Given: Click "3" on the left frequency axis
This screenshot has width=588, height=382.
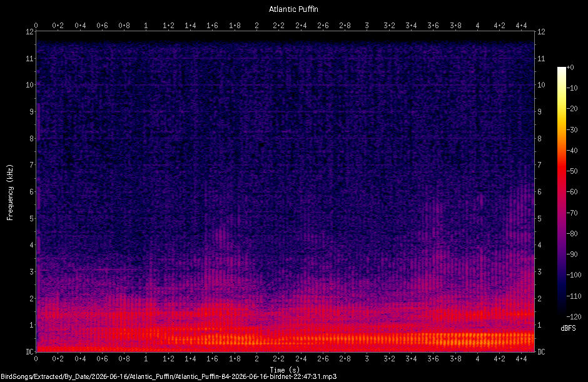Looking at the screenshot, I should coord(32,271).
